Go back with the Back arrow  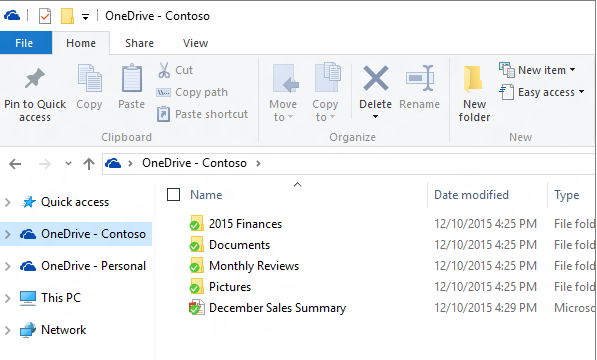(x=15, y=164)
